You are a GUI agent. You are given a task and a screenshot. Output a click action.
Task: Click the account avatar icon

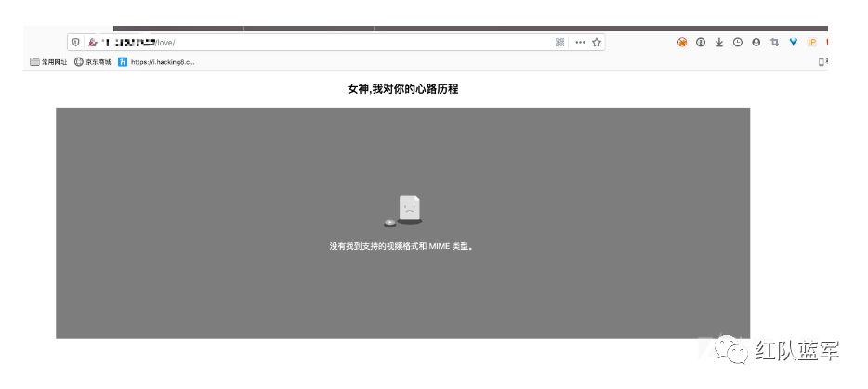click(x=756, y=42)
